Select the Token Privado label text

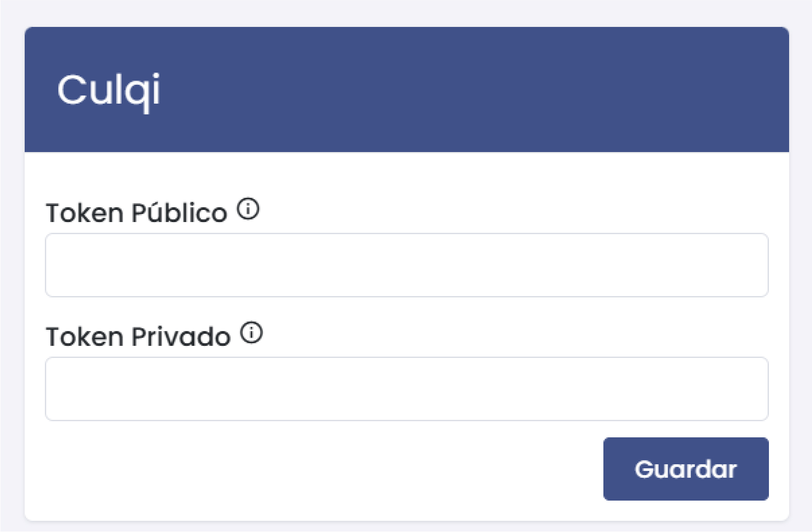pyautogui.click(x=138, y=336)
